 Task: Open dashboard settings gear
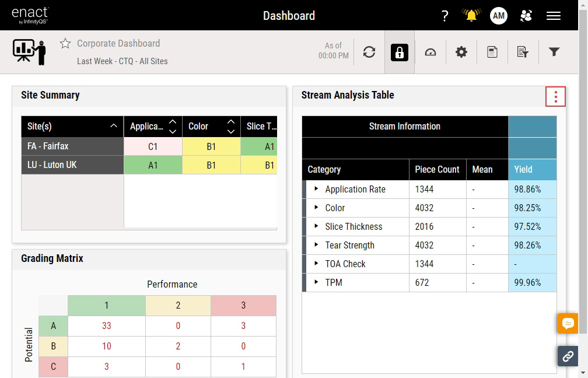coord(461,52)
